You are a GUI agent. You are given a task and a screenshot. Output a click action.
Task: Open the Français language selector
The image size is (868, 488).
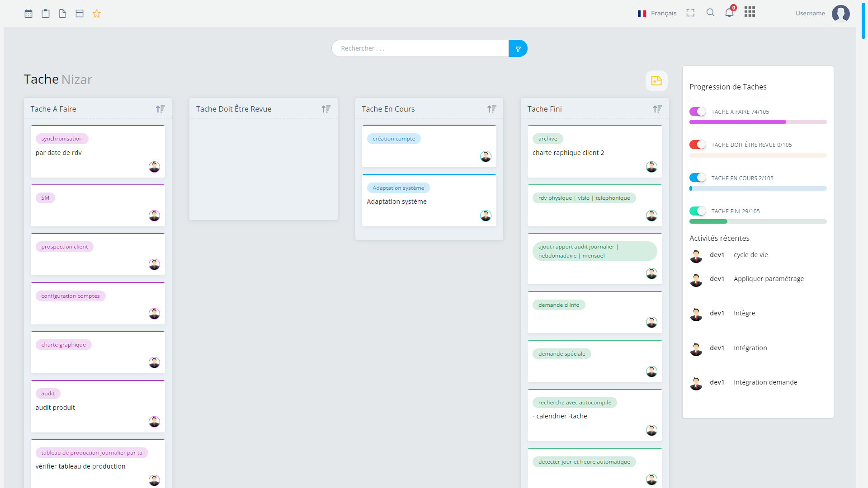[x=657, y=13]
